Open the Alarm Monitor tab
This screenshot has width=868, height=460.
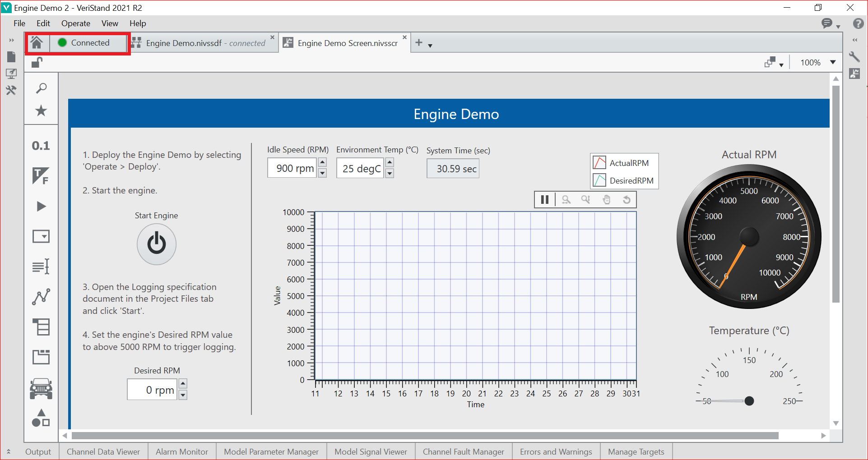coord(182,452)
